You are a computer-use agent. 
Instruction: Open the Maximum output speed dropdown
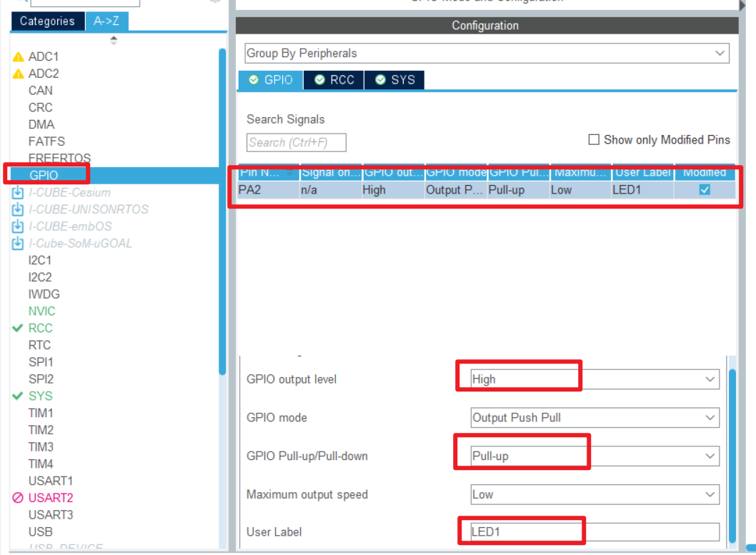(x=595, y=495)
